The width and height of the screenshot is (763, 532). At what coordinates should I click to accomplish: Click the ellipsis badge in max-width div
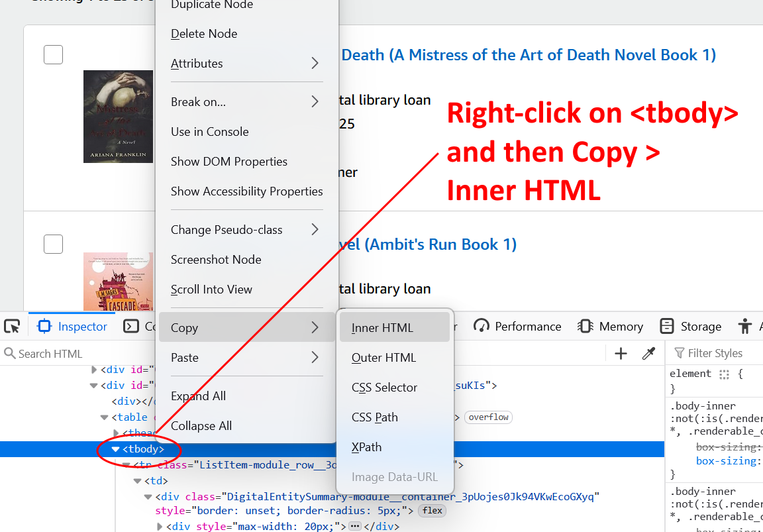(355, 526)
